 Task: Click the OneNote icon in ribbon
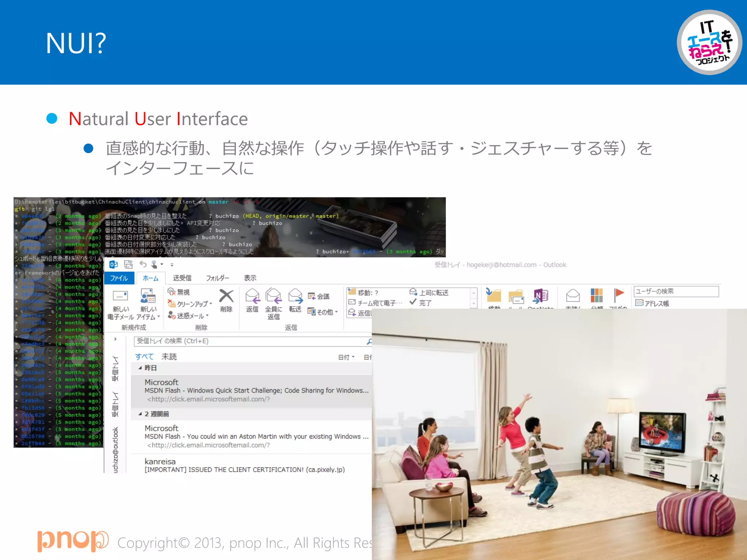click(x=541, y=295)
